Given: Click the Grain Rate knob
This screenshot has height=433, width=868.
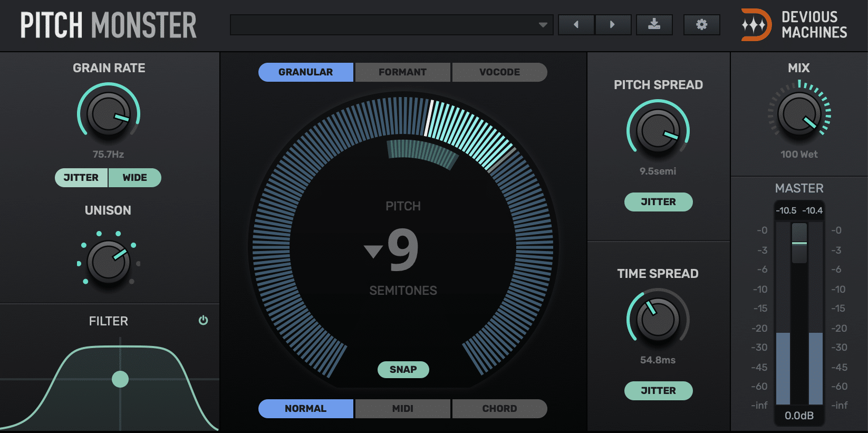Looking at the screenshot, I should pyautogui.click(x=109, y=114).
